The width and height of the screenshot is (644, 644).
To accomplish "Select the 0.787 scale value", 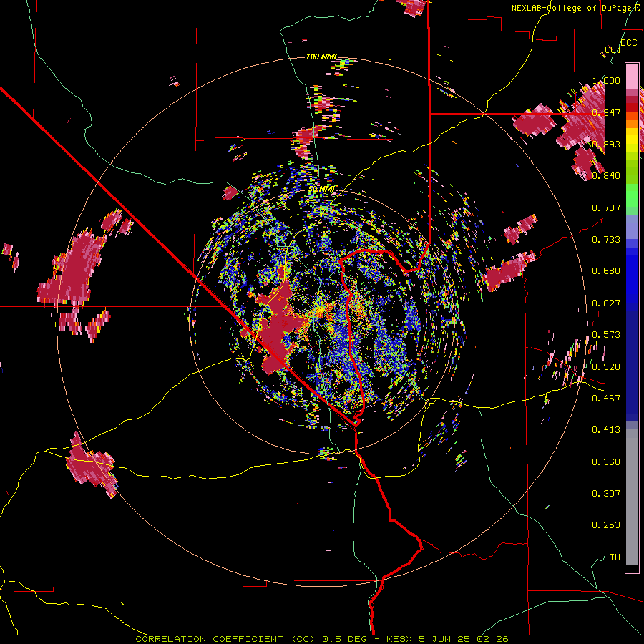I will (x=606, y=208).
